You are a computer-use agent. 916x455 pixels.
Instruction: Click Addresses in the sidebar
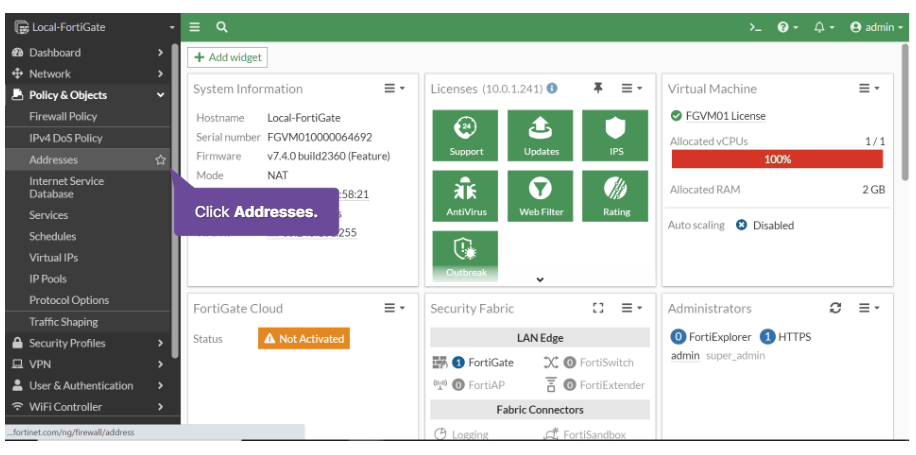coord(54,160)
